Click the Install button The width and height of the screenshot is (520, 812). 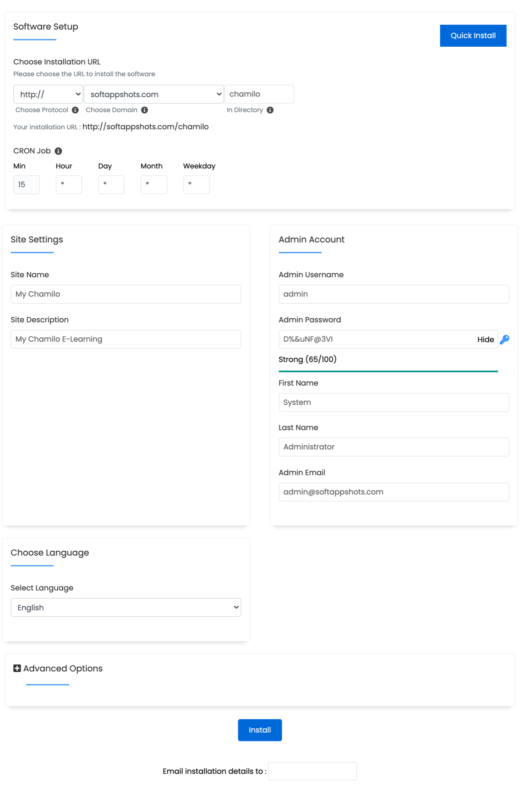pyautogui.click(x=260, y=730)
